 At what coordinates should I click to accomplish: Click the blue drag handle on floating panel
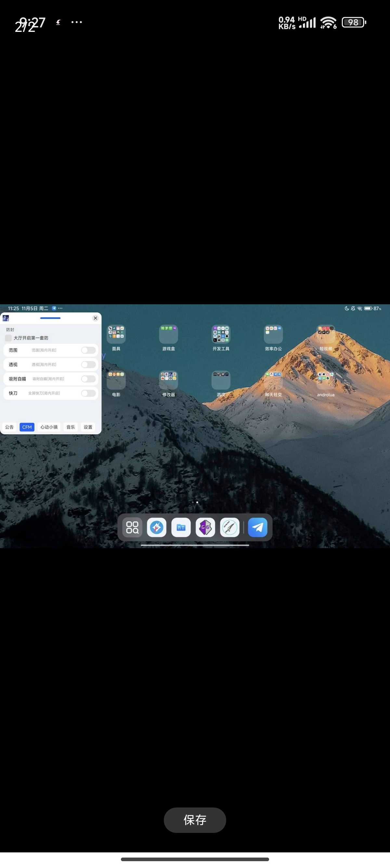[x=50, y=318]
